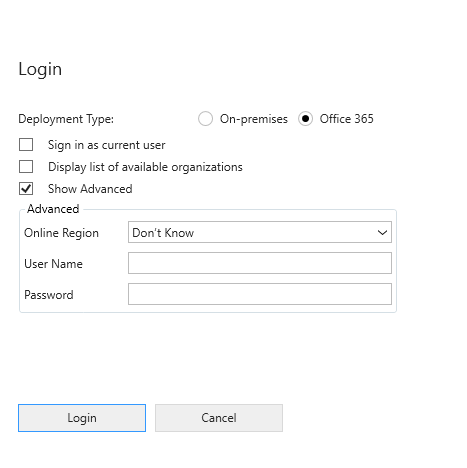467x468 pixels.
Task: Click the Login button
Action: click(82, 418)
